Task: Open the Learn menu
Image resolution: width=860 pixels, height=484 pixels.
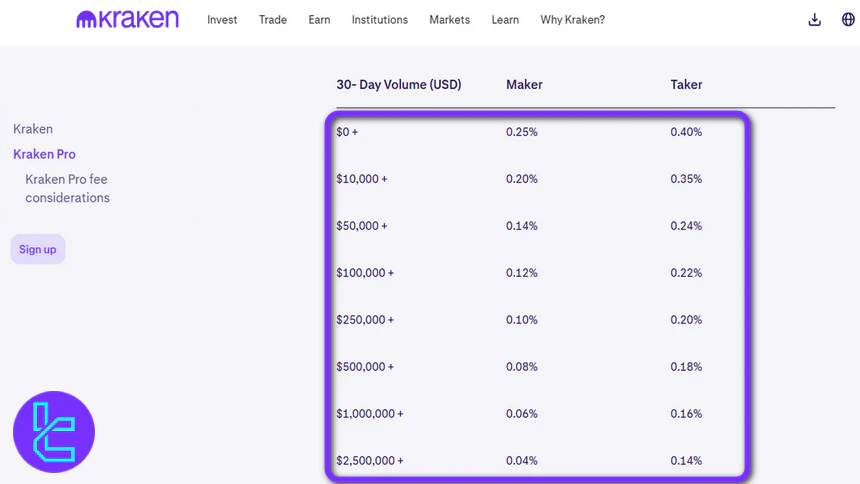Action: [x=505, y=20]
